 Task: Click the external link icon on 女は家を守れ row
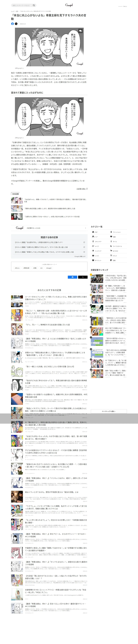pyautogui.click(x=84, y=242)
